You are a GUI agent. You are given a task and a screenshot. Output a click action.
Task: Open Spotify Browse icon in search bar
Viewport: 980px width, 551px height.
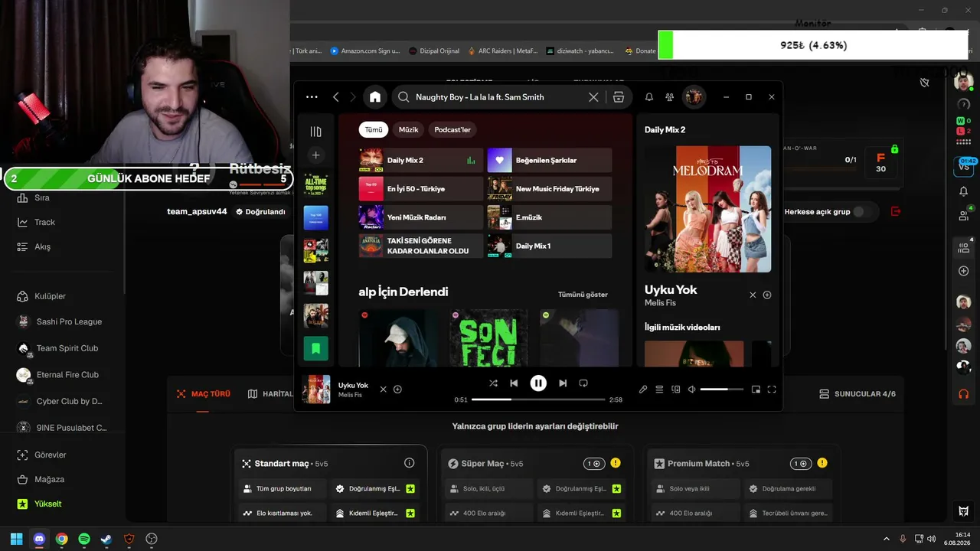point(619,97)
